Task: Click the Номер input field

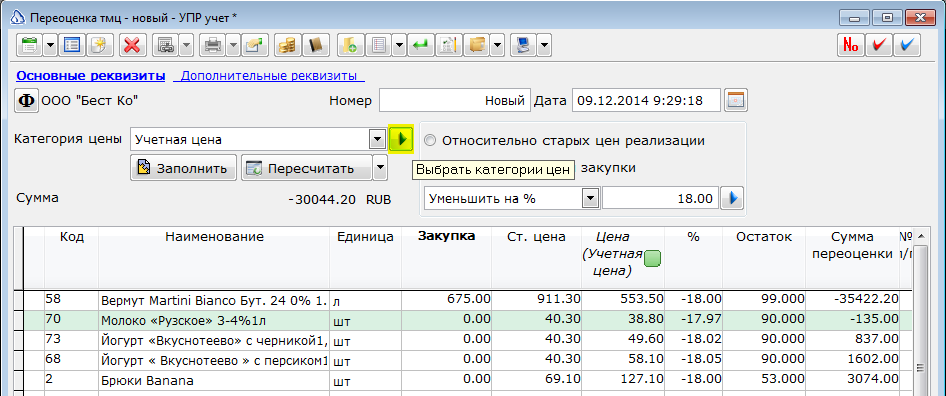Action: click(x=454, y=101)
